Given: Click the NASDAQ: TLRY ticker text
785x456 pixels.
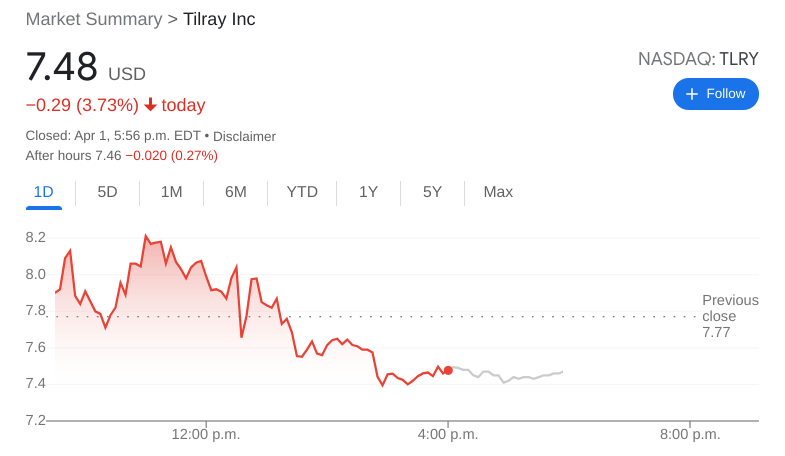Looking at the screenshot, I should point(698,59).
